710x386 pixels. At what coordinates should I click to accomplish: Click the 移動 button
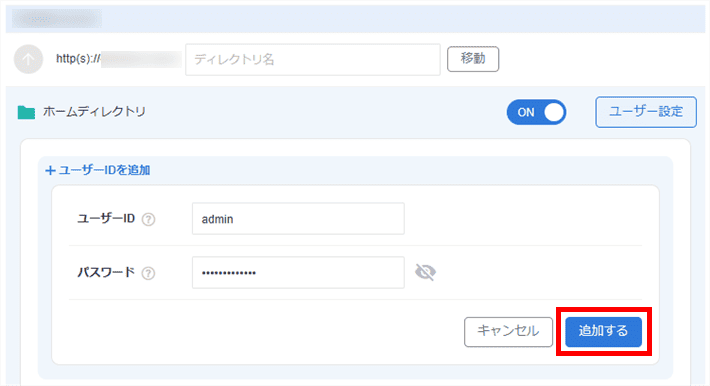coord(473,59)
